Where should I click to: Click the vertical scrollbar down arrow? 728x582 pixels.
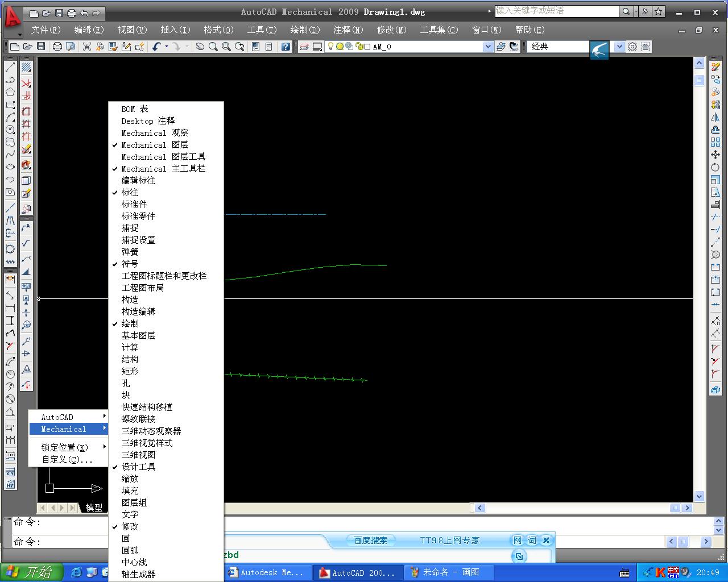pyautogui.click(x=700, y=496)
